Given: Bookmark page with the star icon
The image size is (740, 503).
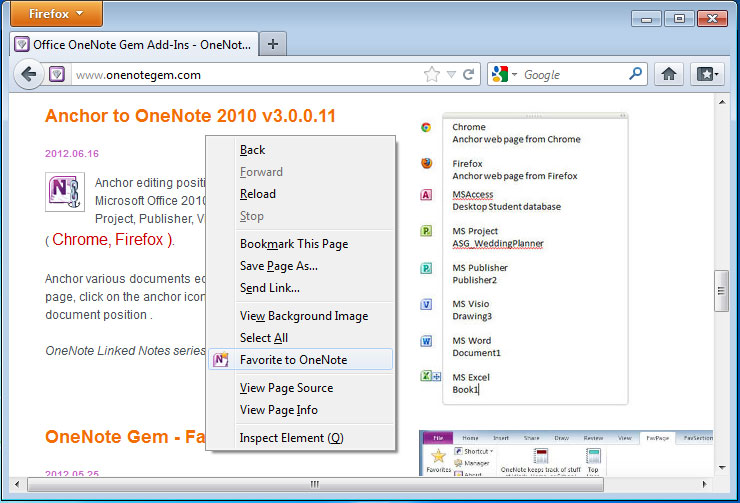Looking at the screenshot, I should (431, 74).
